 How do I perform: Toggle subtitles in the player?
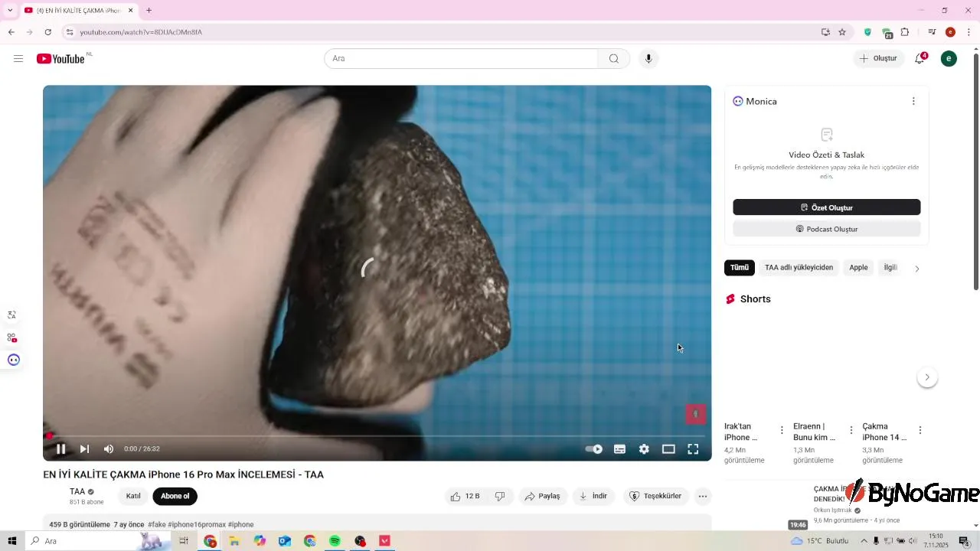619,449
